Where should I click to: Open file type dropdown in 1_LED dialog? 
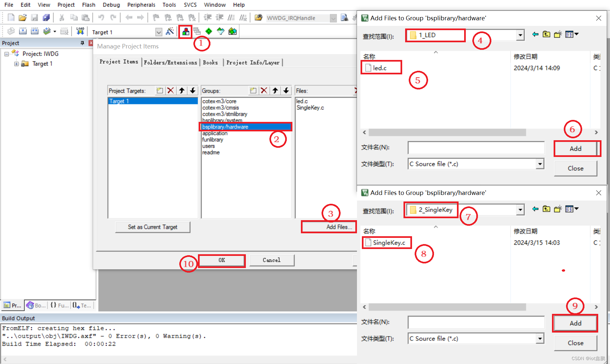click(x=540, y=164)
